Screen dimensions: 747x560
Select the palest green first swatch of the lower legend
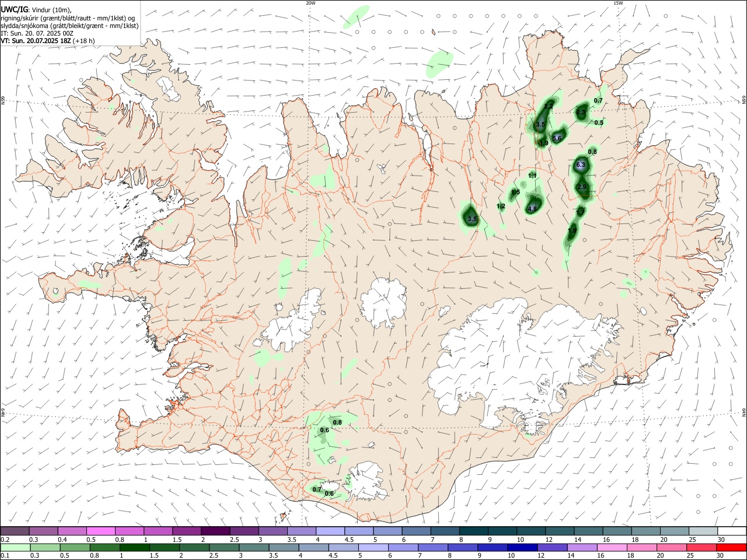pyautogui.click(x=15, y=548)
